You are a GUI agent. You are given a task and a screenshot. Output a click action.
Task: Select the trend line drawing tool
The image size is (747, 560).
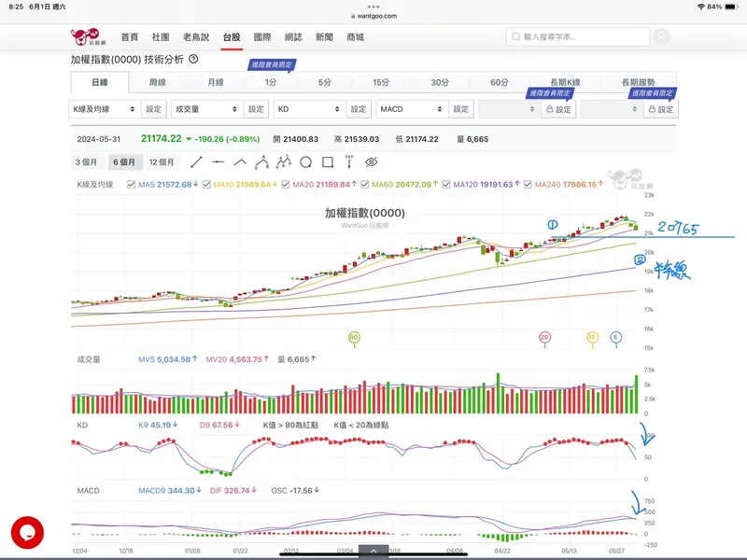coord(196,162)
